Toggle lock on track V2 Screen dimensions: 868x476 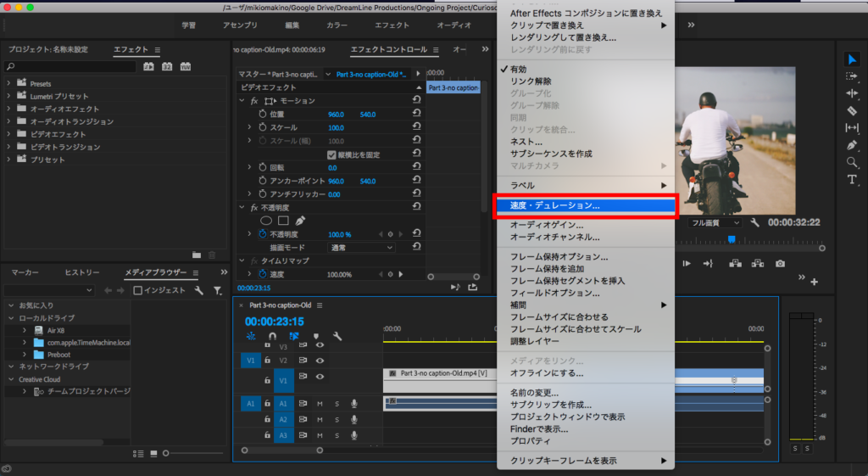[x=267, y=361]
